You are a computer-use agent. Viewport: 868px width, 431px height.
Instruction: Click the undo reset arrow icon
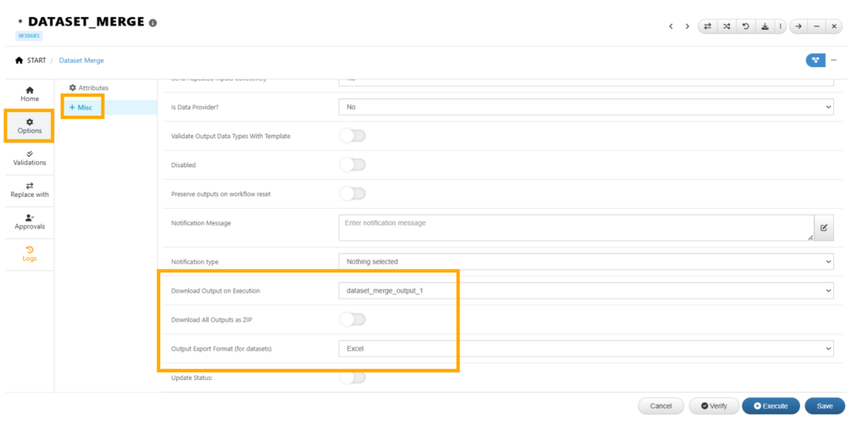point(745,26)
